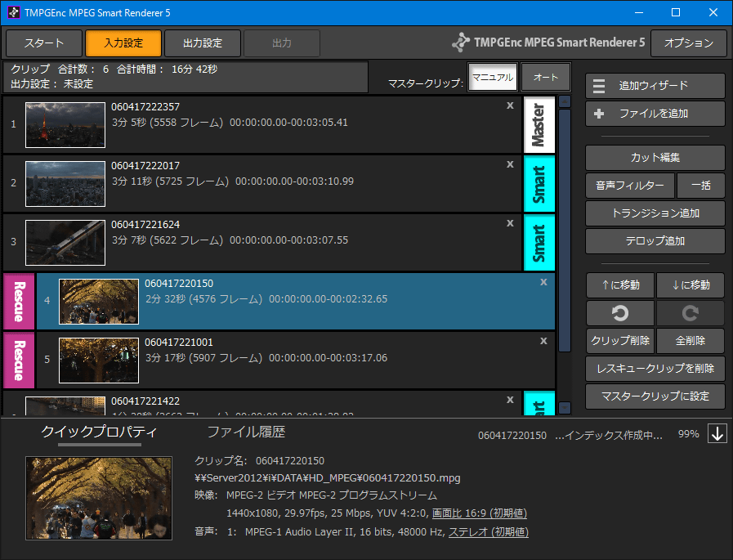Change aspect via 画面比 16:9 (初期値) link
This screenshot has height=560, width=733.
click(479, 513)
